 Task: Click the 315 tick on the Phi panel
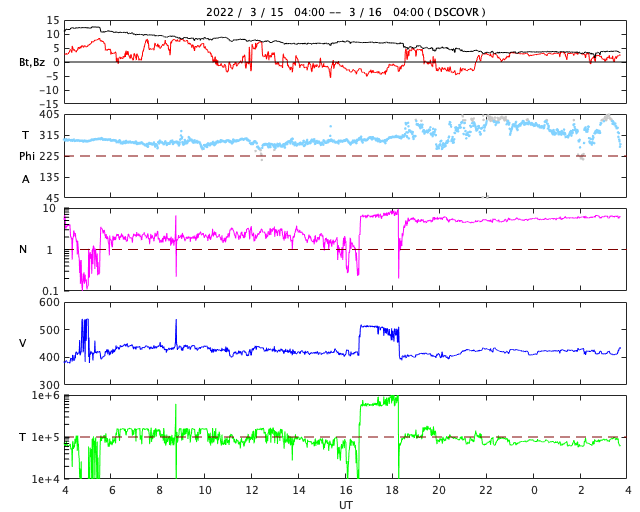[x=49, y=136]
